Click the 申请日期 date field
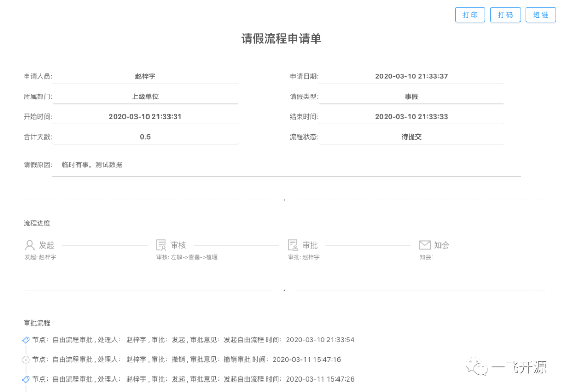The width and height of the screenshot is (565, 392). click(411, 76)
